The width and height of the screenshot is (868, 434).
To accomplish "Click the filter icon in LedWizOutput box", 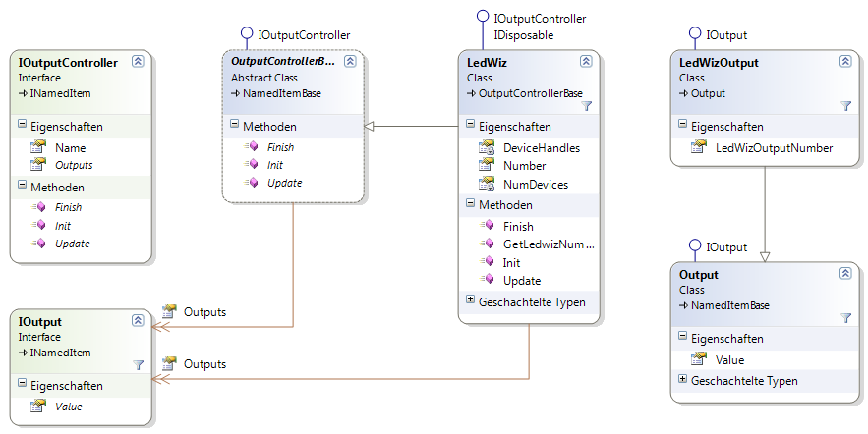I will [x=845, y=106].
